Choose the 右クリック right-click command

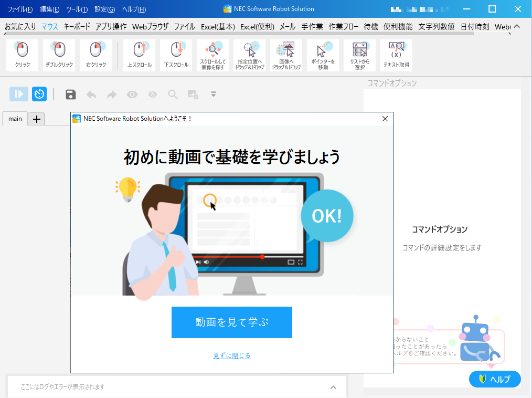click(x=95, y=54)
